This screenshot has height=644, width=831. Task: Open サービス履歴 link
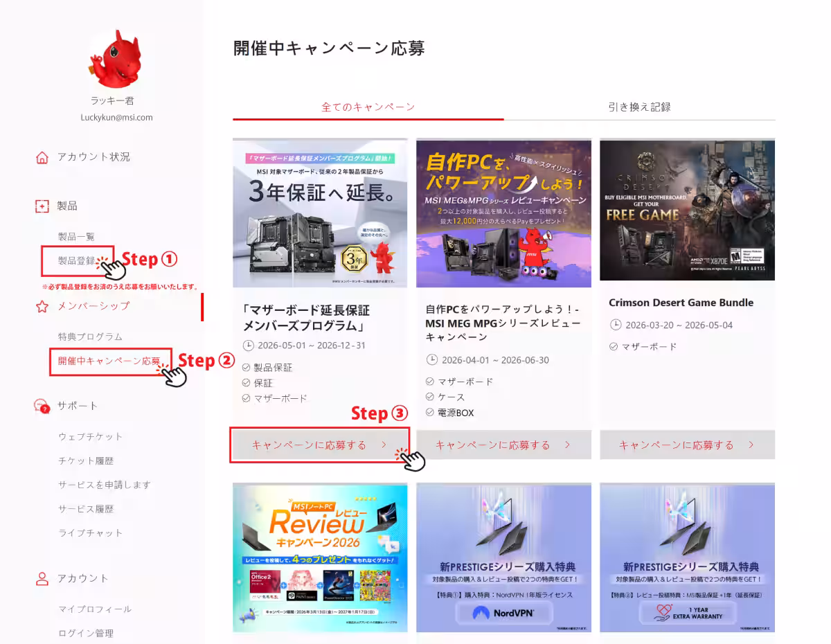click(86, 509)
